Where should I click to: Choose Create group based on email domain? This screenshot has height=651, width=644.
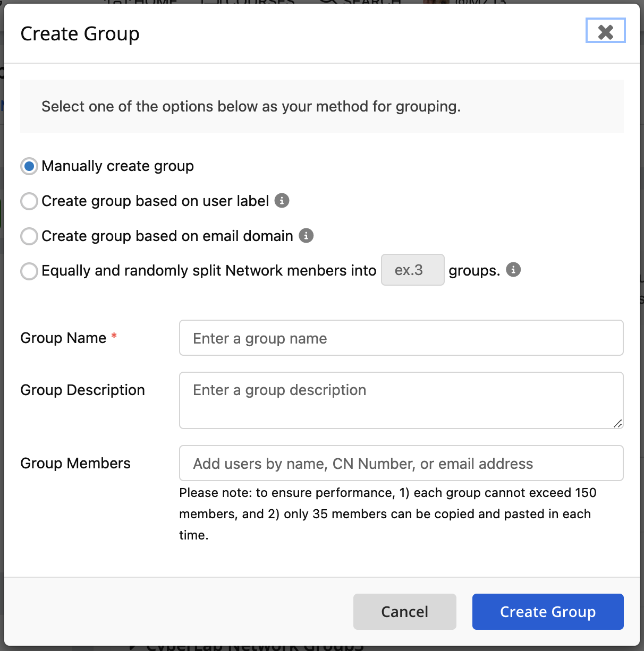[29, 236]
